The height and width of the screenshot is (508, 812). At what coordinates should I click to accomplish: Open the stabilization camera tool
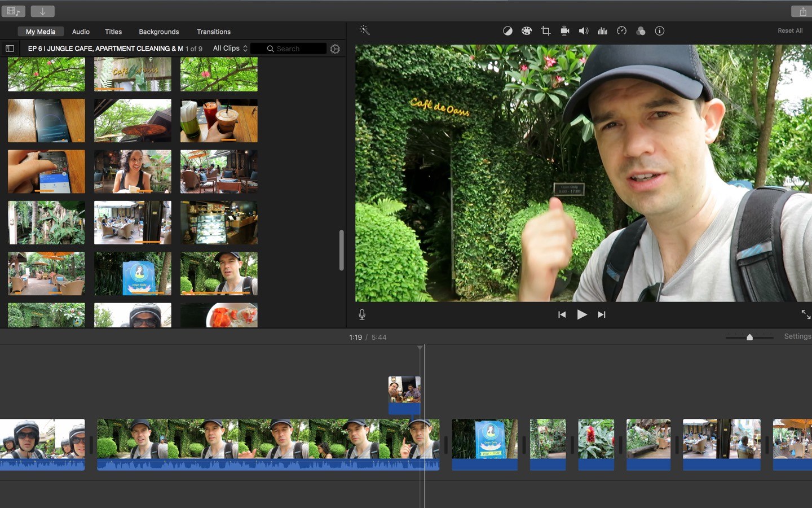564,31
